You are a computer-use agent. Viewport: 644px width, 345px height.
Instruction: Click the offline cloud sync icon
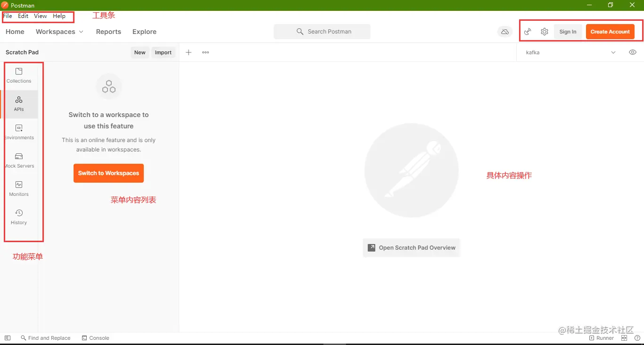pyautogui.click(x=505, y=32)
